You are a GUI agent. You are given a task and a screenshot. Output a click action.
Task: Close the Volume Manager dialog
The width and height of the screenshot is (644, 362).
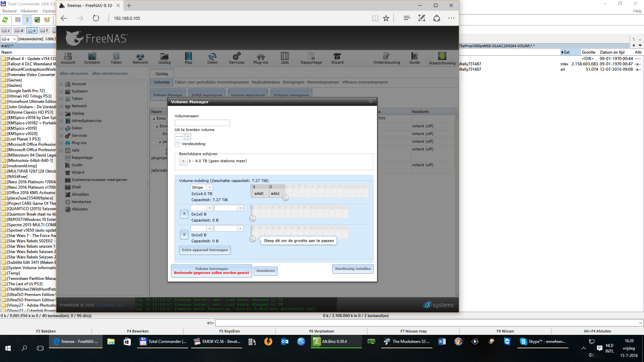(371, 101)
